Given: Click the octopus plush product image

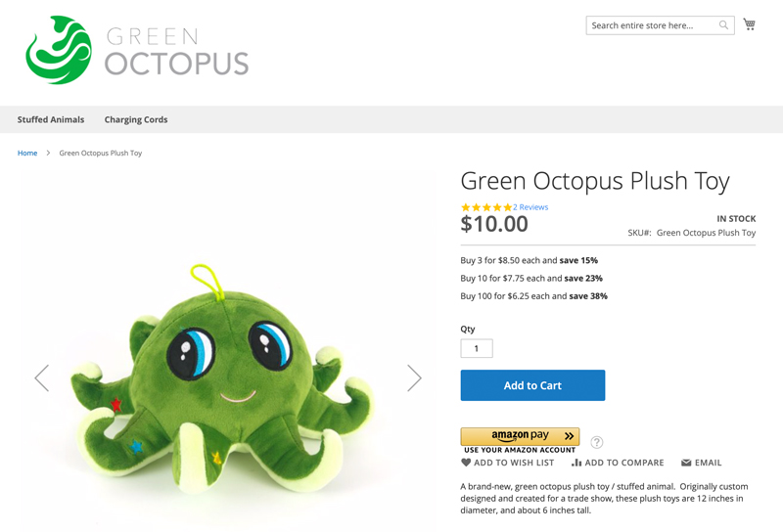Looking at the screenshot, I should (227, 381).
